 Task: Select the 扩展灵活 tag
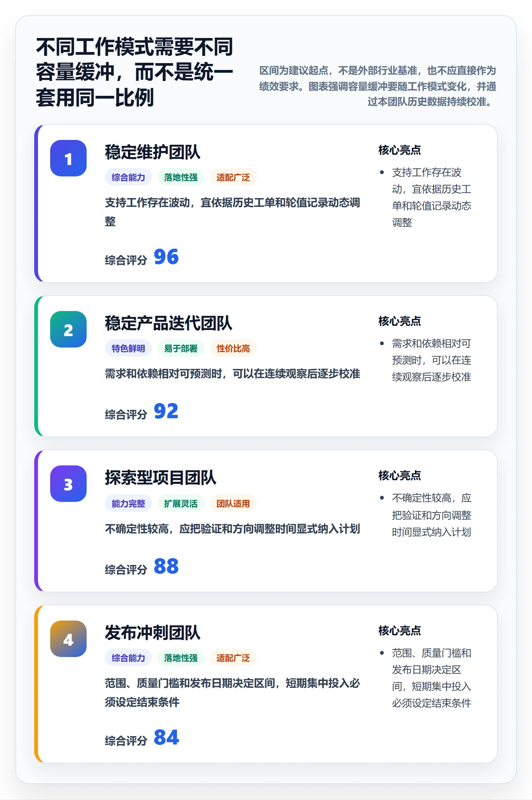coord(181,503)
